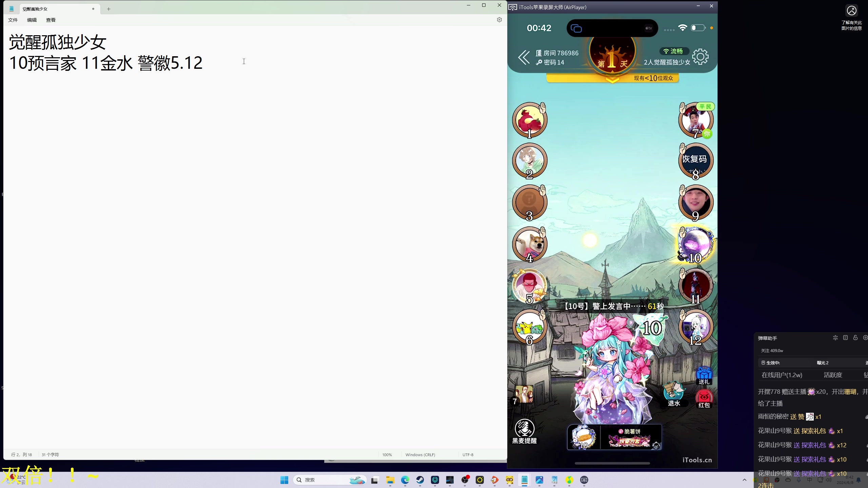
Task: Select player 12 avatar
Action: pyautogui.click(x=696, y=327)
